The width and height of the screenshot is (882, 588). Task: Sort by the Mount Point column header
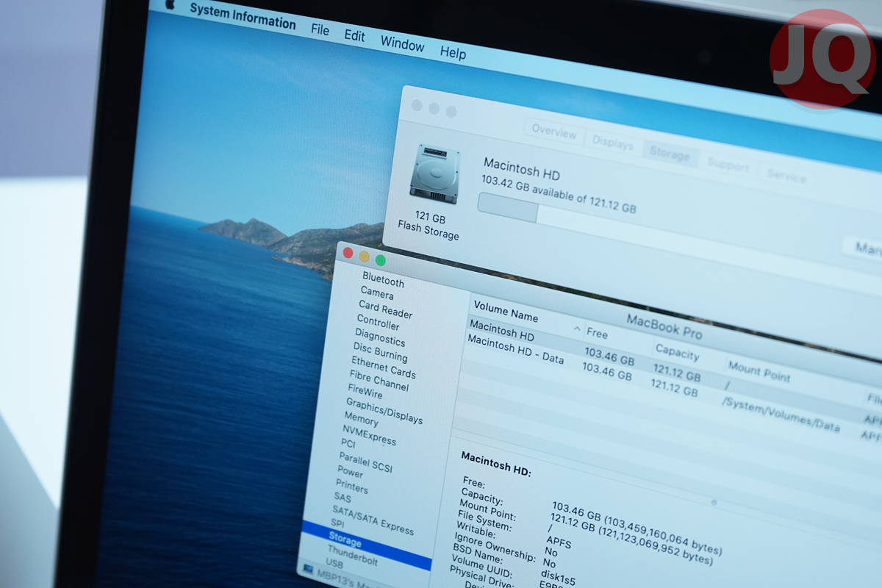759,371
